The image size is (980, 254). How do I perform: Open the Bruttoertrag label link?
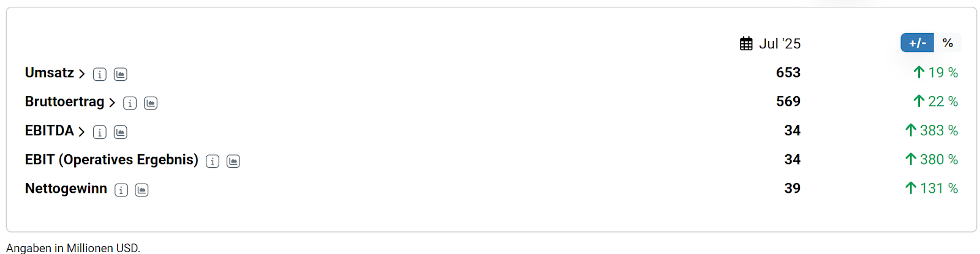pos(64,102)
